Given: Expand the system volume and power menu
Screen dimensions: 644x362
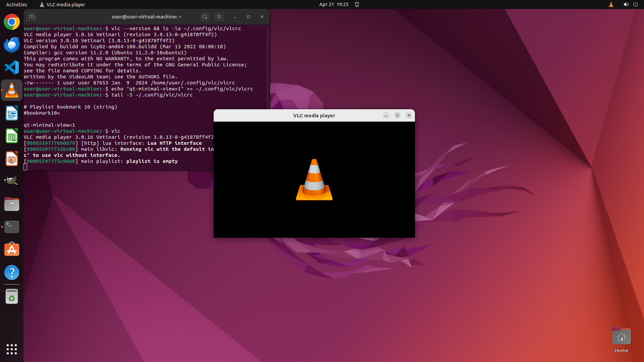Looking at the screenshot, I should click(x=630, y=4).
